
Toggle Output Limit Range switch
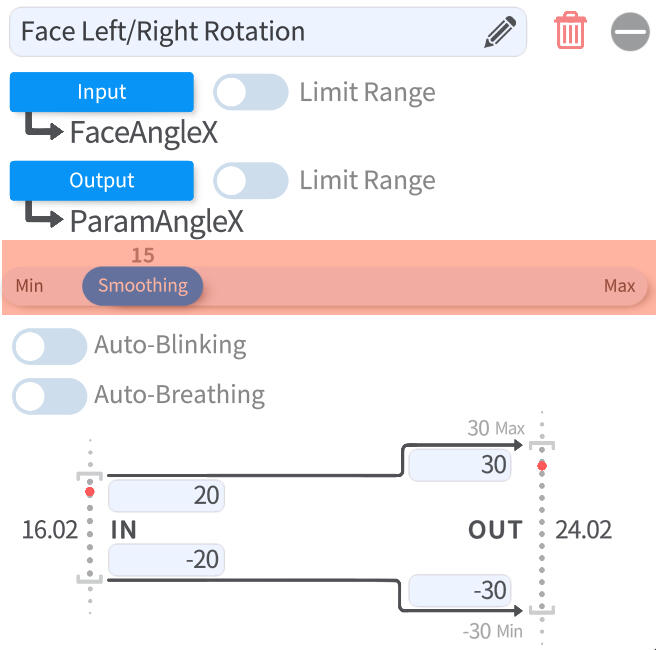coord(250,181)
